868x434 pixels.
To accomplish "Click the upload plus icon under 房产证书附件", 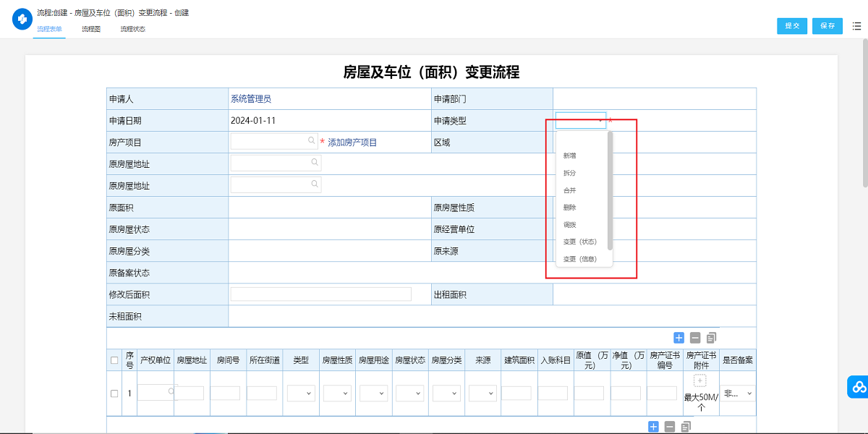I will [700, 381].
